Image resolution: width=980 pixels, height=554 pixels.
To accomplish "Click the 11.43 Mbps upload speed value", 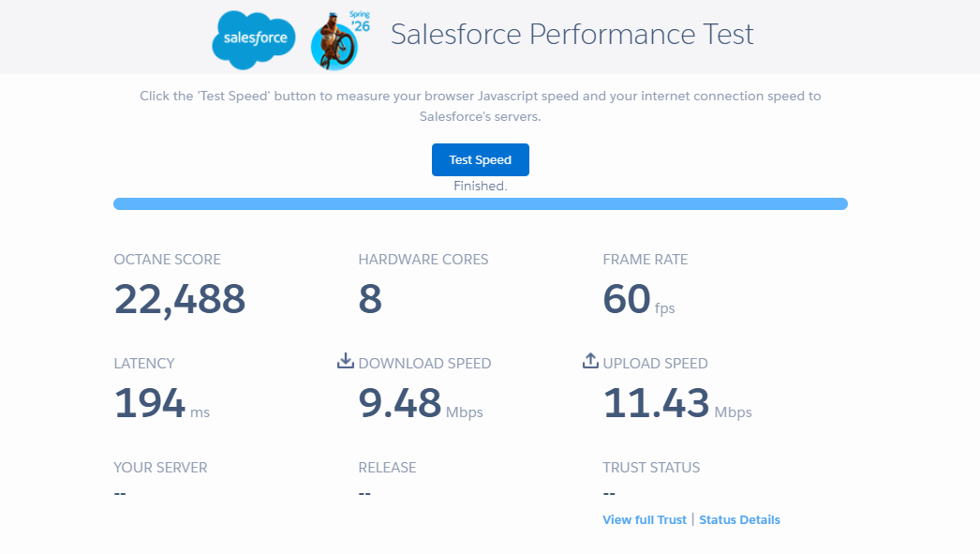I will (x=676, y=403).
